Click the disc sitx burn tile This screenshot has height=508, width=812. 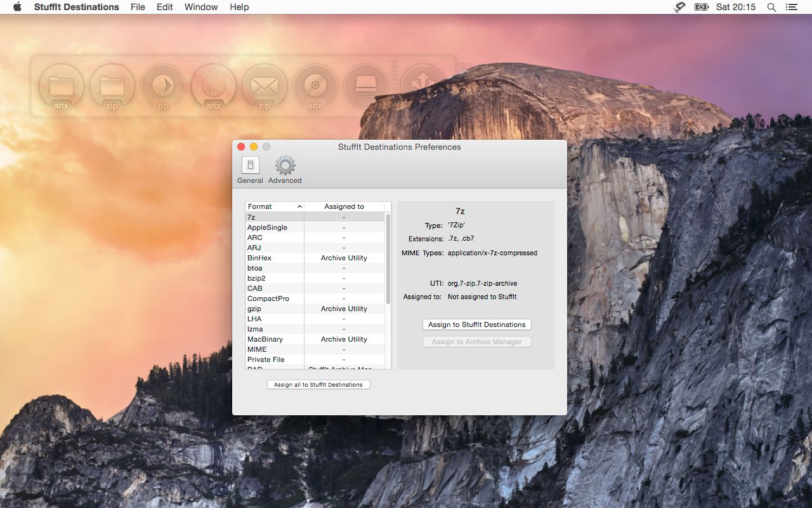pyautogui.click(x=315, y=86)
